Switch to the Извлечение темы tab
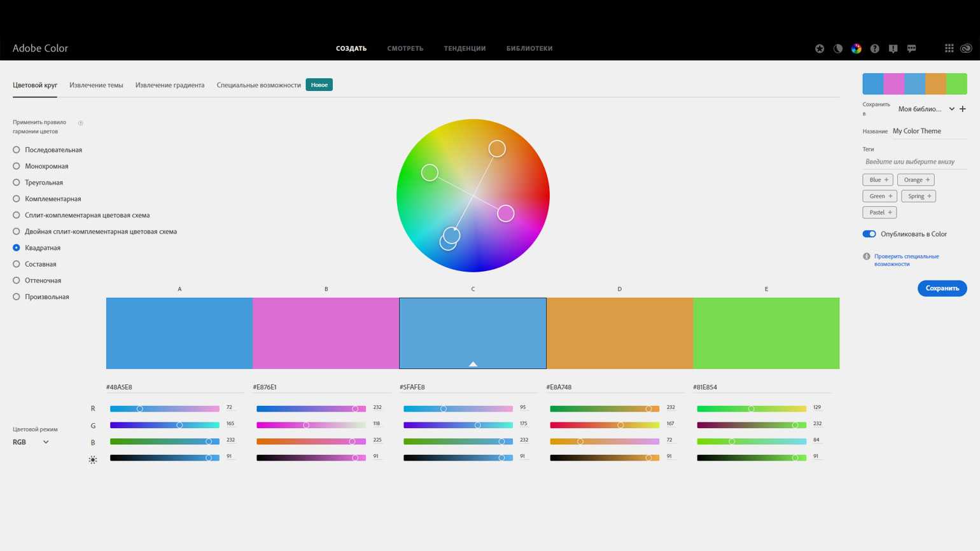The image size is (980, 551). (x=96, y=85)
